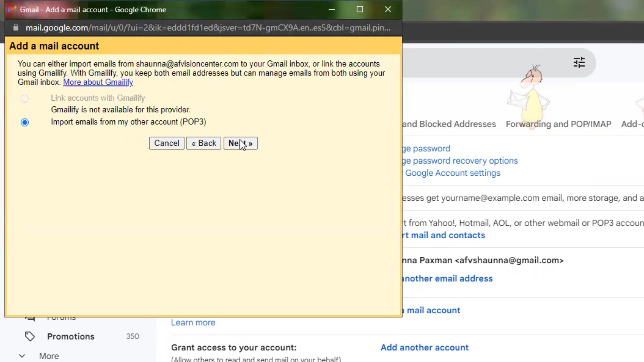
Task: Select Import emails from other account (POP3)
Action: (x=24, y=122)
